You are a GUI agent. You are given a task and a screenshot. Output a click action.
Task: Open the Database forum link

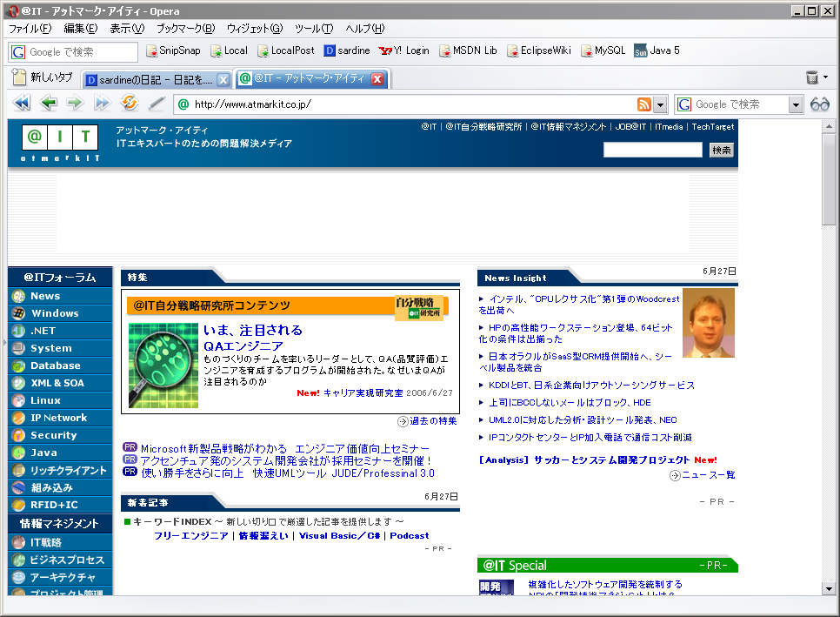point(60,366)
